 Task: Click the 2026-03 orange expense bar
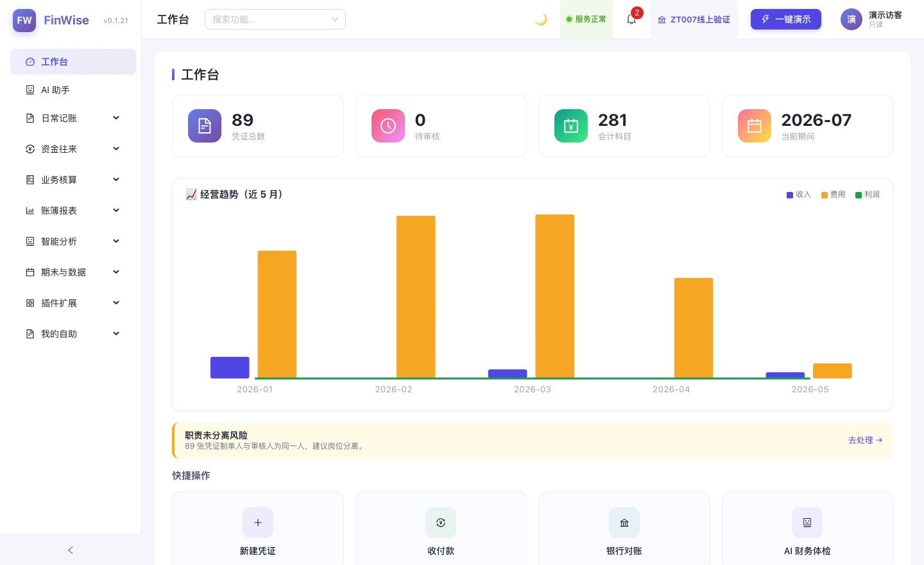point(555,296)
